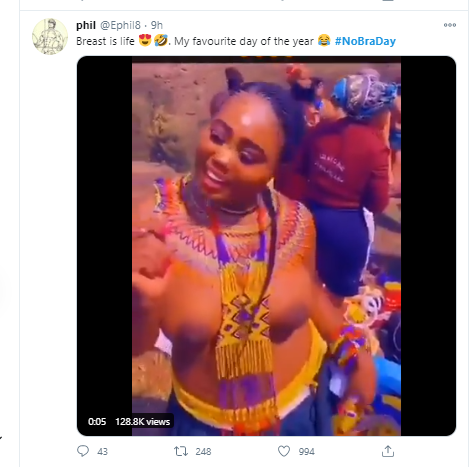The height and width of the screenshot is (467, 471).
Task: Retweet using the retweet arrows icon
Action: (181, 451)
